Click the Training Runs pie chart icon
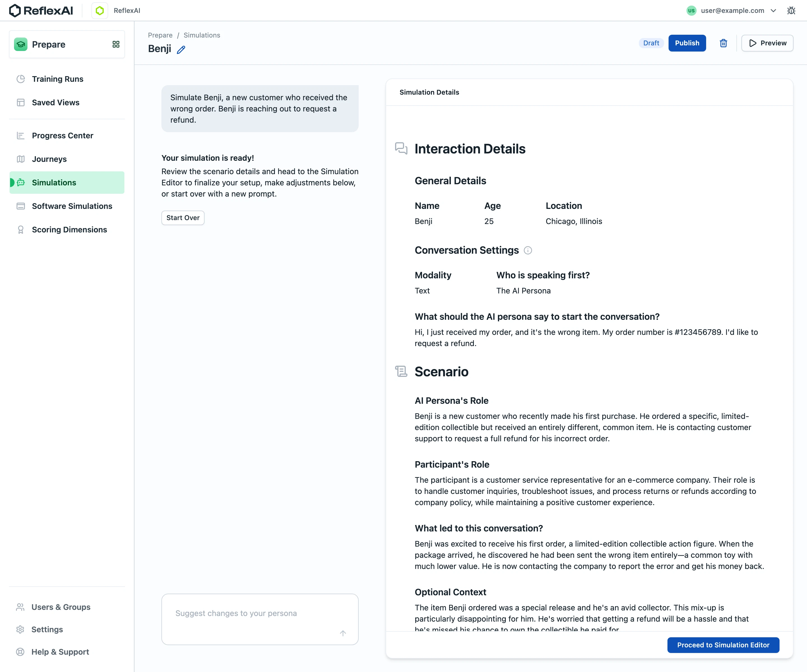This screenshot has width=807, height=672. tap(21, 79)
